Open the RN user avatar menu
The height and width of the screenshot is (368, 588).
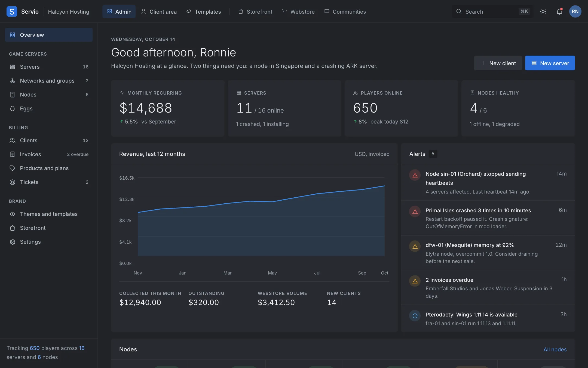[575, 11]
